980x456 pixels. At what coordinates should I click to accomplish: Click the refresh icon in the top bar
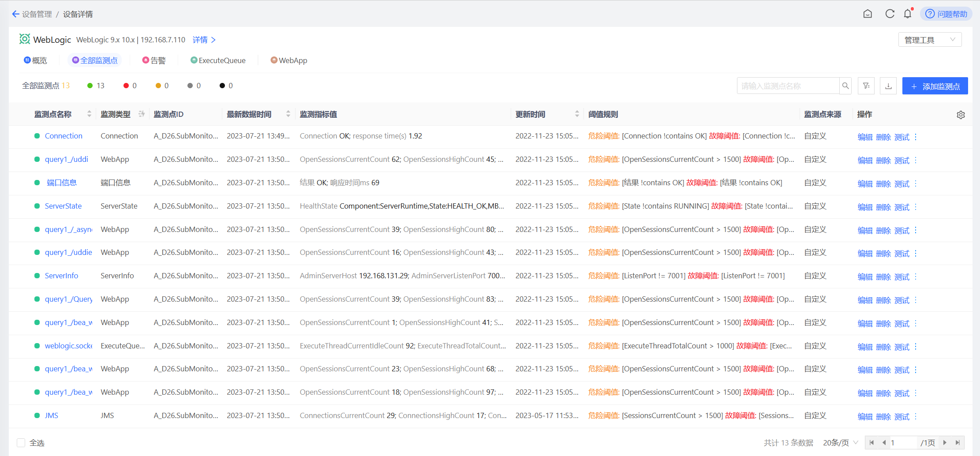tap(890, 14)
